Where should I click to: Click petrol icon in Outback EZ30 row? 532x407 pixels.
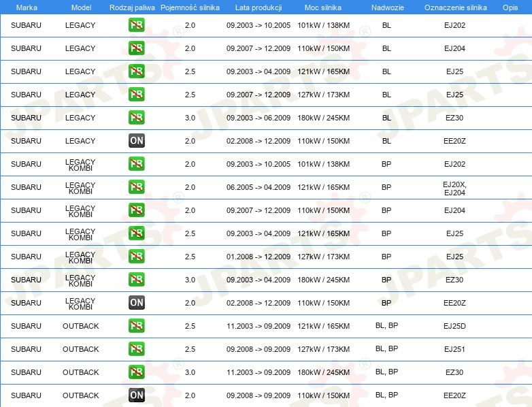(x=136, y=372)
